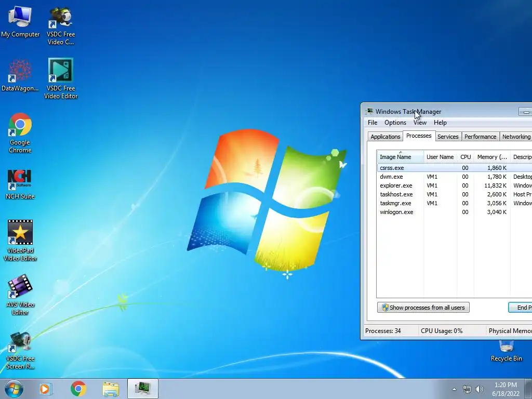Open Windows Media Player from taskbar
Viewport: 532px width, 399px height.
46,389
